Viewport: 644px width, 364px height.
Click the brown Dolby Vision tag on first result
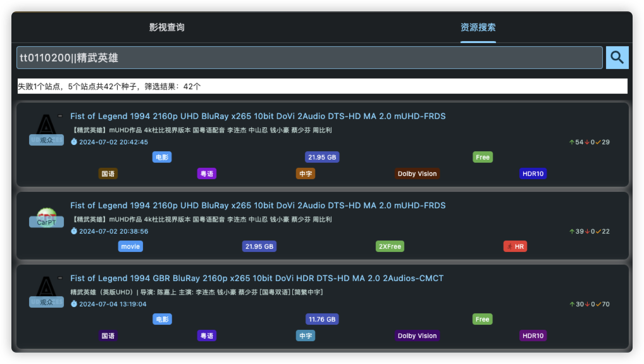pos(417,173)
